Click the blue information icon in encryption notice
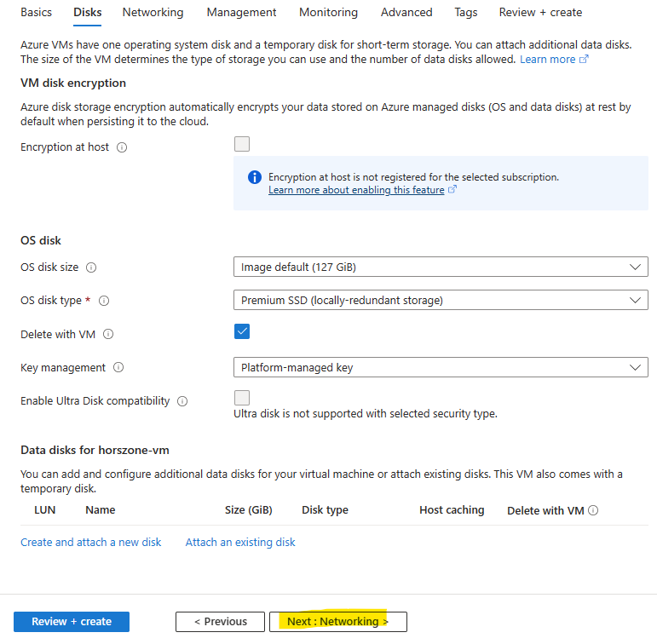 [255, 177]
